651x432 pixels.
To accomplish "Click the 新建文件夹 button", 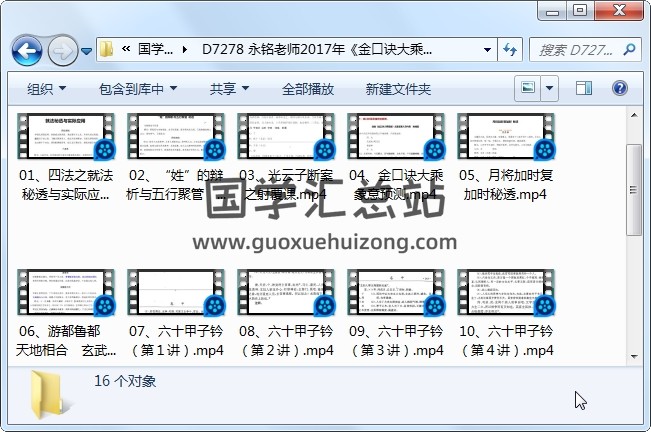I will pyautogui.click(x=398, y=89).
